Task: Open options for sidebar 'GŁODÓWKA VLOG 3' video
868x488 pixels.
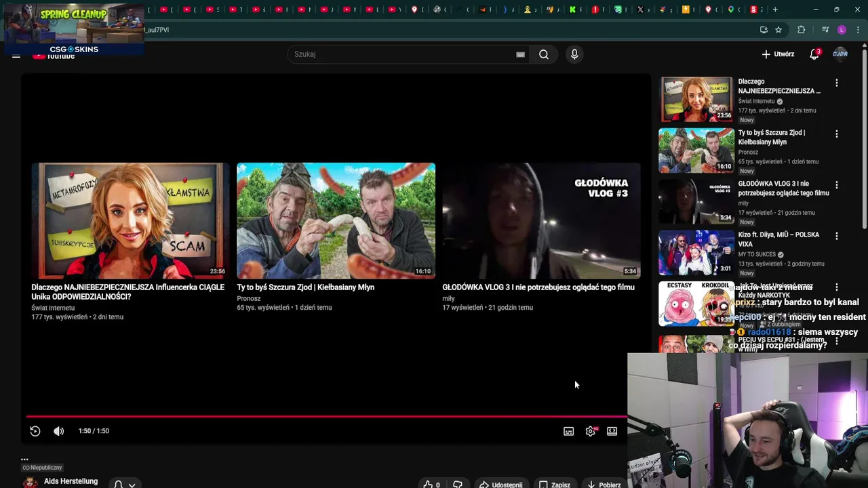Action: click(837, 185)
